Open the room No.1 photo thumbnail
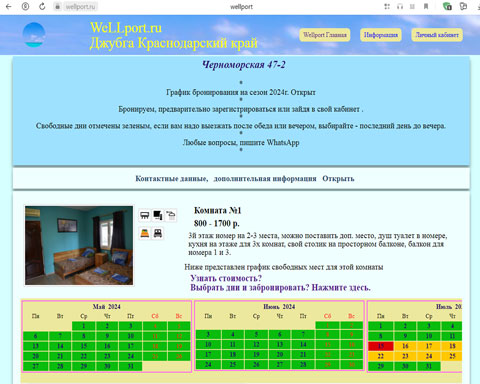480x384 pixels. coord(79,245)
